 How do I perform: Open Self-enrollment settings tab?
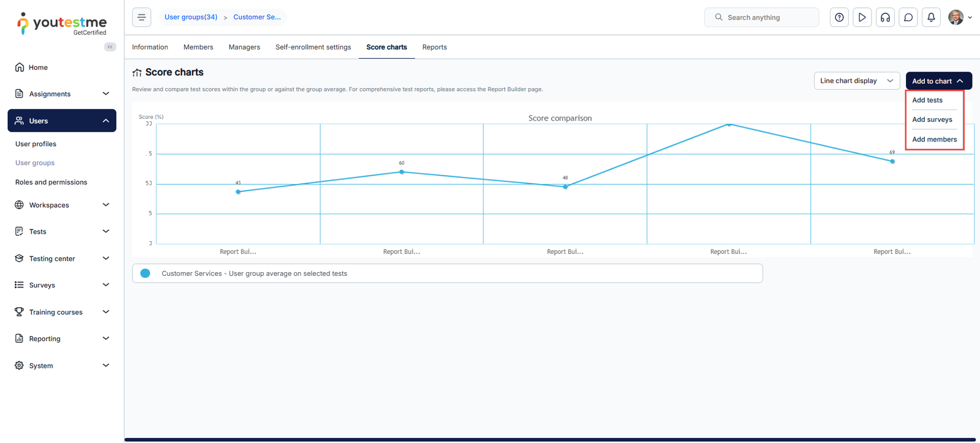[x=313, y=47]
